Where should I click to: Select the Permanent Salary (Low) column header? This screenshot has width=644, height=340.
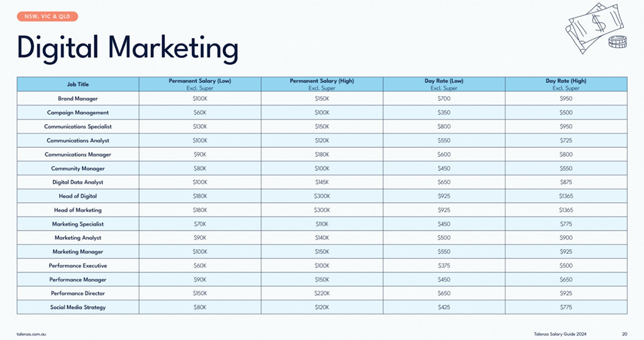(200, 84)
